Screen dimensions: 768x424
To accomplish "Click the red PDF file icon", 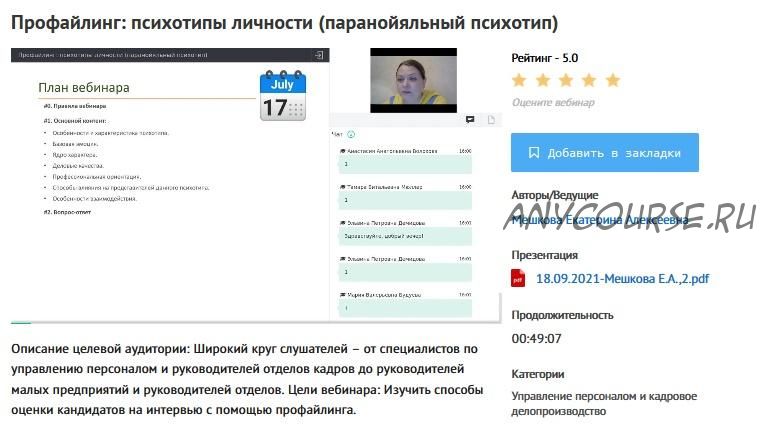I will click(x=518, y=278).
